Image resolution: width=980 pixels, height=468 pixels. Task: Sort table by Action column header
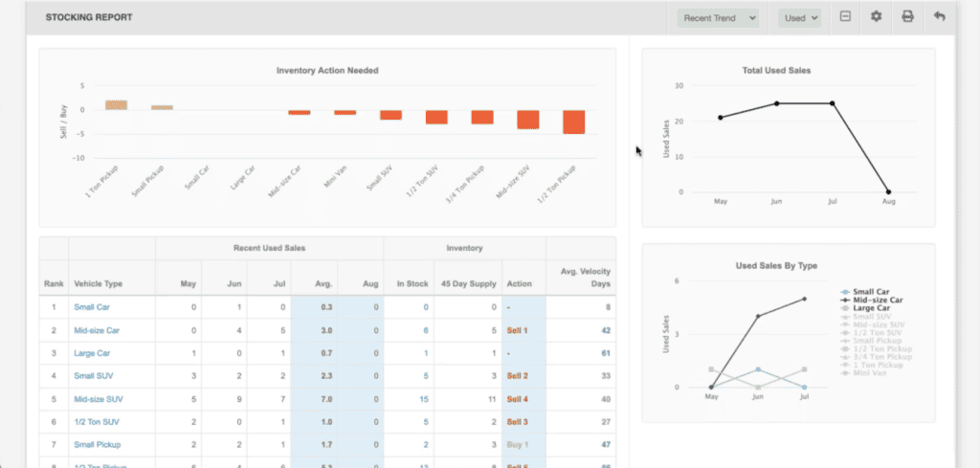tap(520, 283)
